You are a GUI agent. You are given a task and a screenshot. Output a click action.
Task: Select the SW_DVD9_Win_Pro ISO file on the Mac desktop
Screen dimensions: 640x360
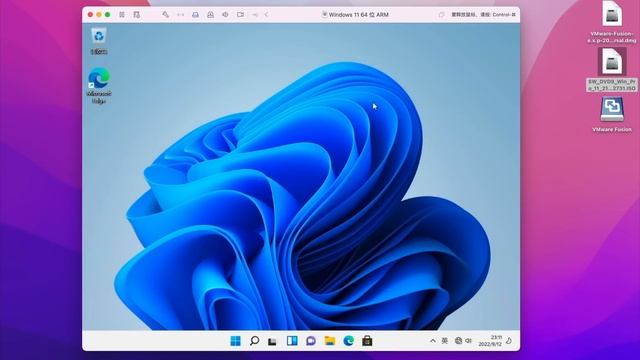(x=611, y=69)
